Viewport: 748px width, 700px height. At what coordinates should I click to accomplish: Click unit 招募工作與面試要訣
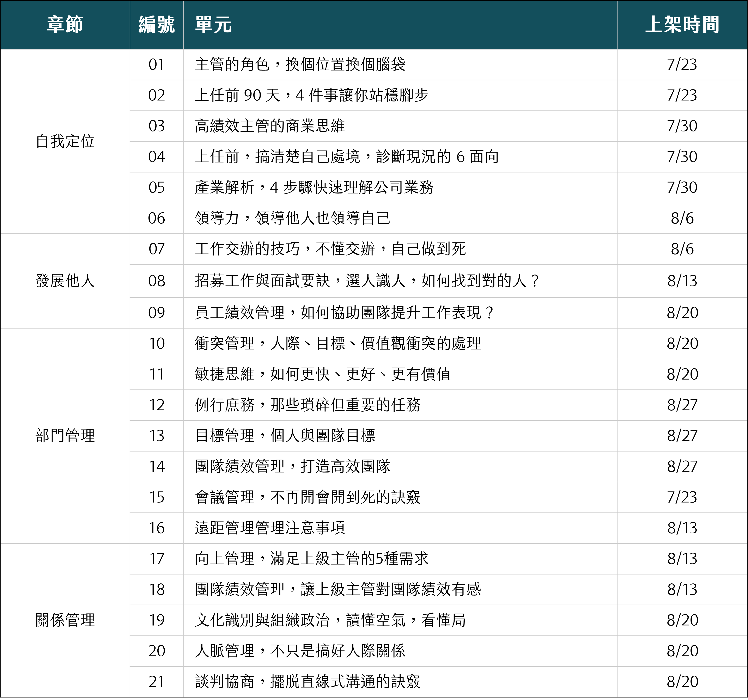tap(263, 281)
